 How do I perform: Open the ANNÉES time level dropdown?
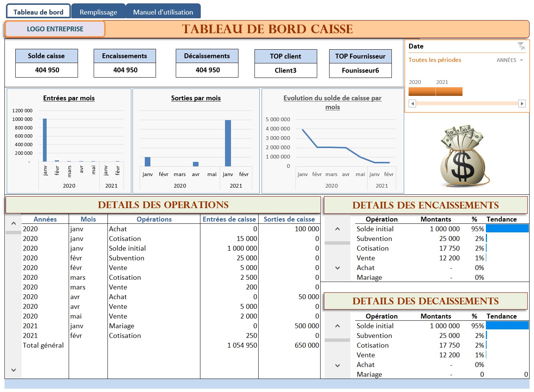pos(510,60)
